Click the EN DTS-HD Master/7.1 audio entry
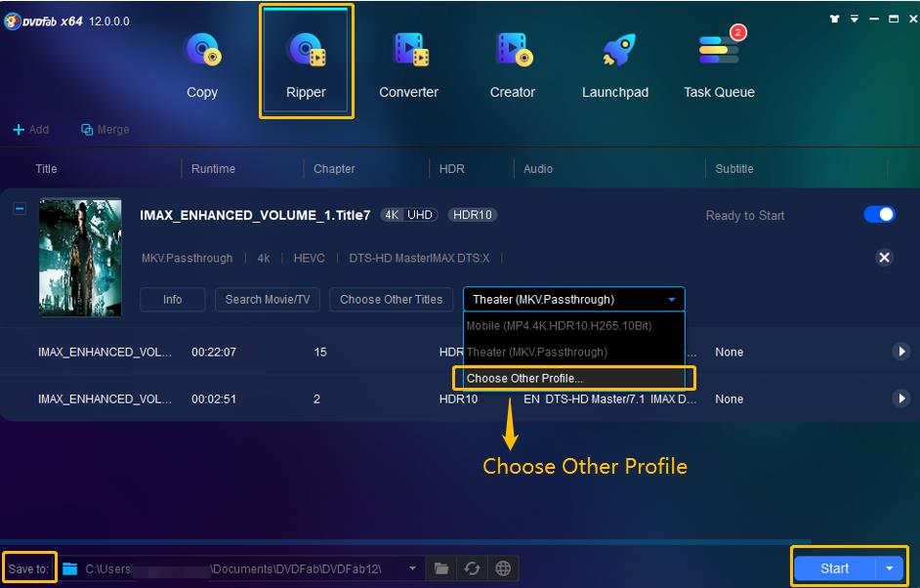920x588 pixels. click(609, 399)
